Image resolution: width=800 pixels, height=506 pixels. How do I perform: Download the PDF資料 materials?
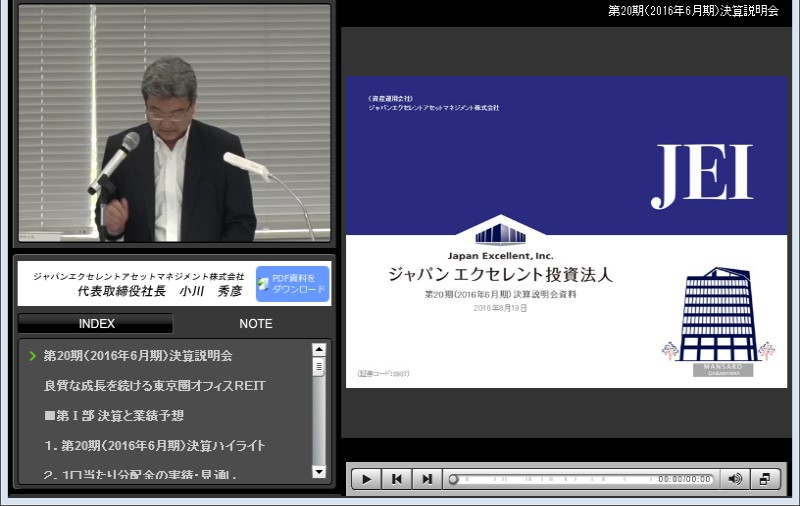(x=292, y=284)
